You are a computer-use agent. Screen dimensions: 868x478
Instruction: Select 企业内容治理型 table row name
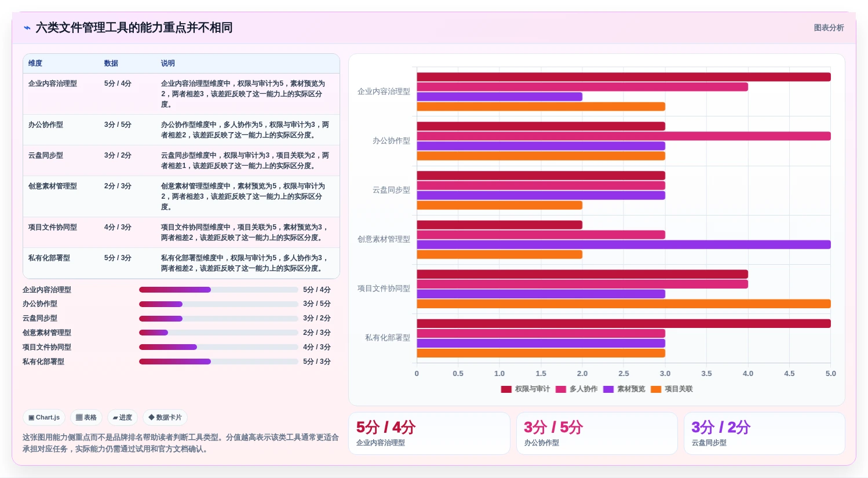pos(53,83)
